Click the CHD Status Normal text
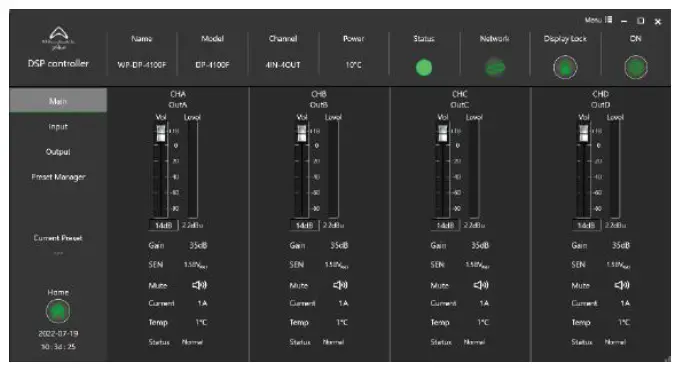 click(615, 342)
